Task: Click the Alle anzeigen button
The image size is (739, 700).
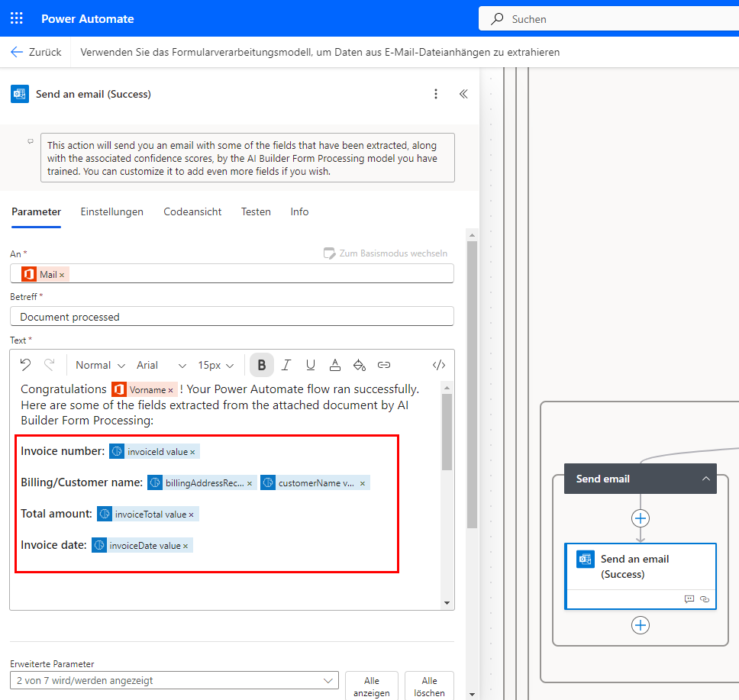Action: 372,686
